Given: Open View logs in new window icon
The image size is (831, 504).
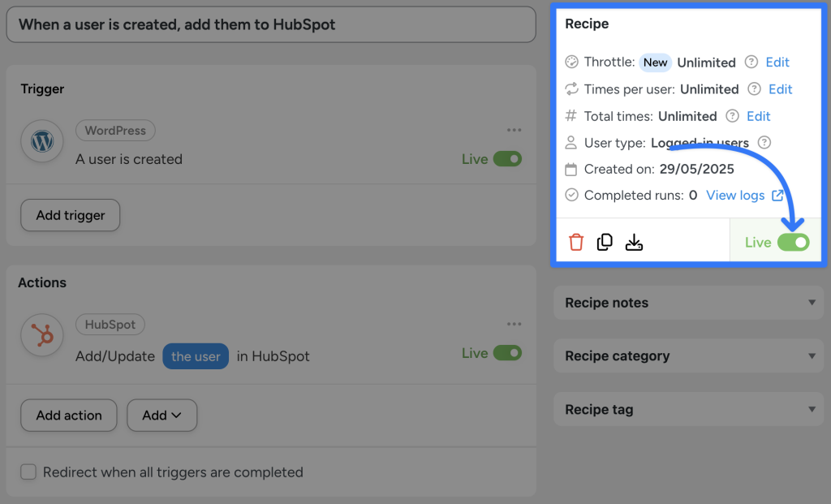Looking at the screenshot, I should (778, 195).
